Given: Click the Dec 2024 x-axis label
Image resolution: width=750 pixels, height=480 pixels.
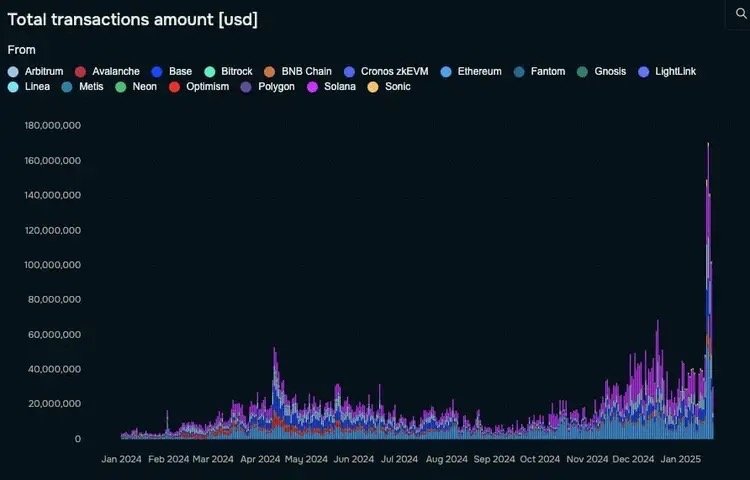Looking at the screenshot, I should pos(633,459).
